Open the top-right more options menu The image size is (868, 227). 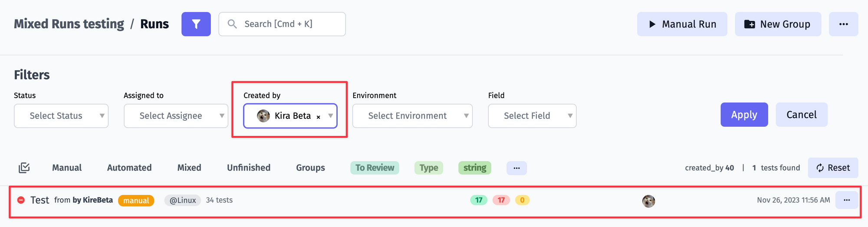[x=843, y=24]
